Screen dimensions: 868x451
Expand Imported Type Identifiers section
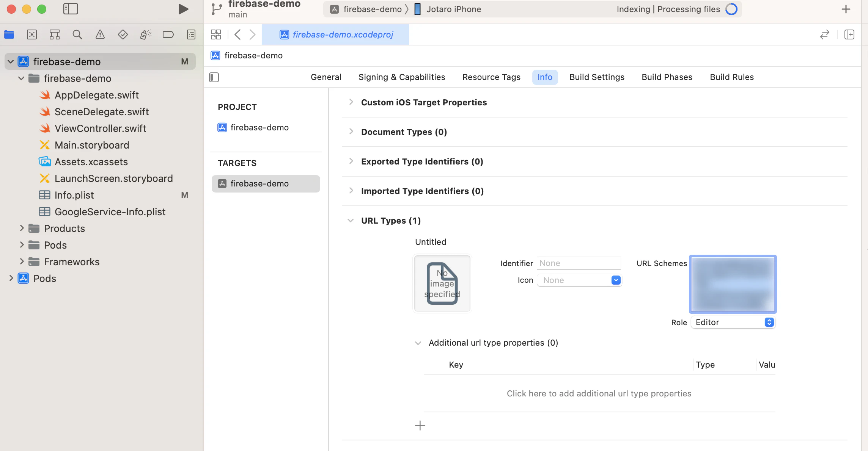(x=351, y=191)
